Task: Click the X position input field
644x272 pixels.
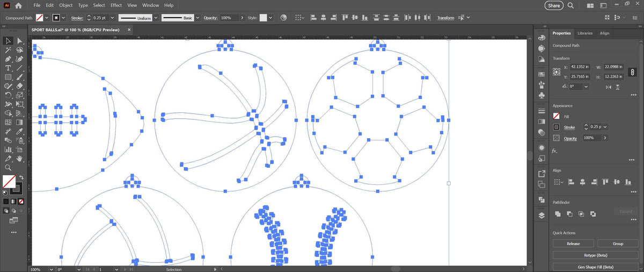Action: [580, 67]
